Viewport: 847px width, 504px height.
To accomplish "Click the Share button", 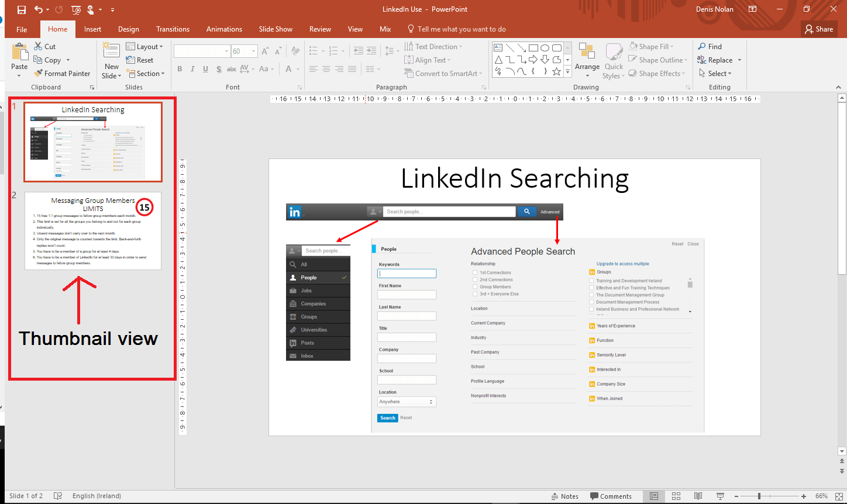I will (818, 29).
